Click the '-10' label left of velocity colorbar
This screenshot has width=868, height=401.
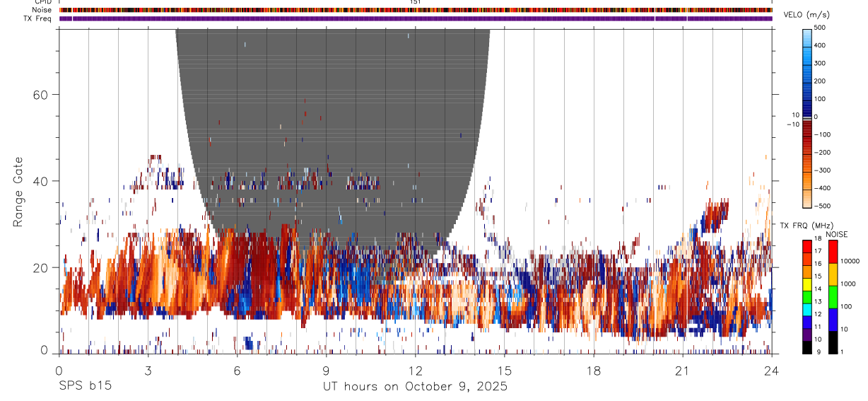point(792,124)
